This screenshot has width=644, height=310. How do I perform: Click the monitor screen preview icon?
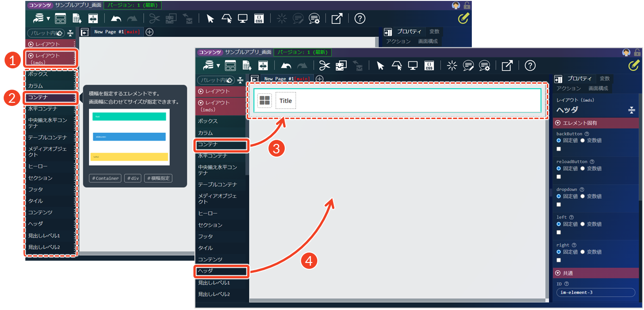(413, 66)
